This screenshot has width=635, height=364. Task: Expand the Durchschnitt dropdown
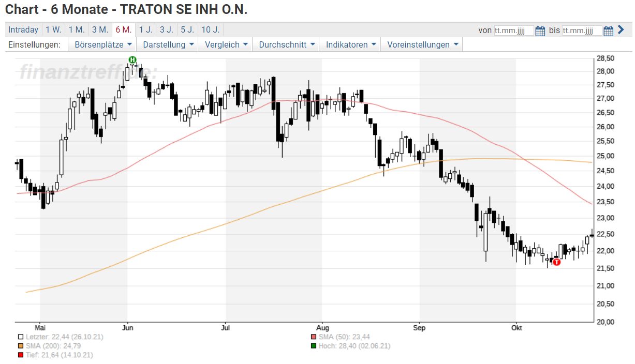(x=286, y=44)
